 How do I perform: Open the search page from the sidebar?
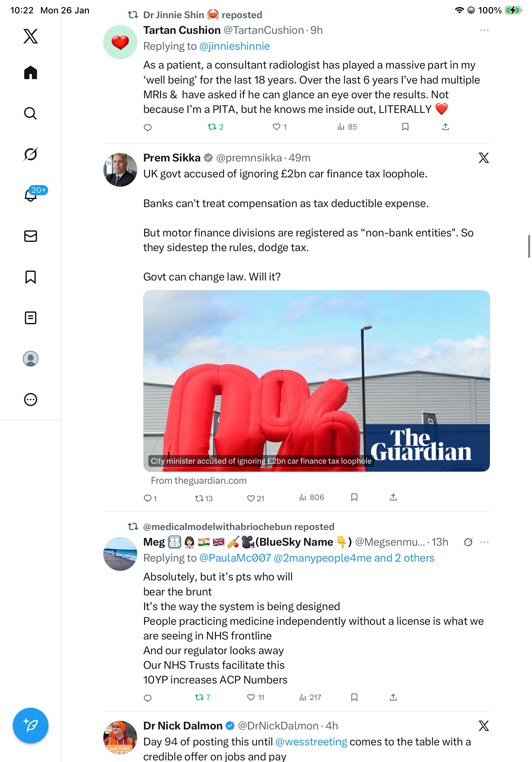click(31, 114)
